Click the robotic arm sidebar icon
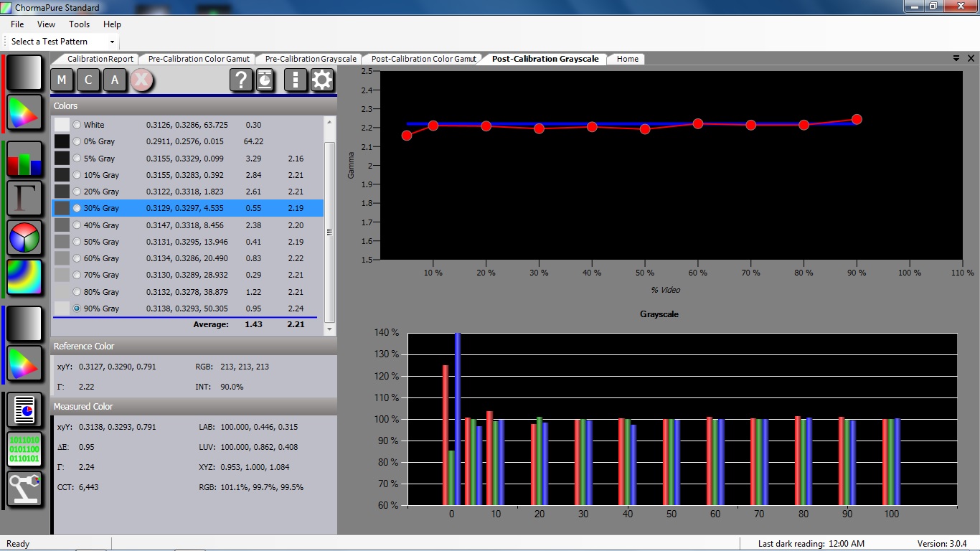This screenshot has height=551, width=980. click(24, 489)
